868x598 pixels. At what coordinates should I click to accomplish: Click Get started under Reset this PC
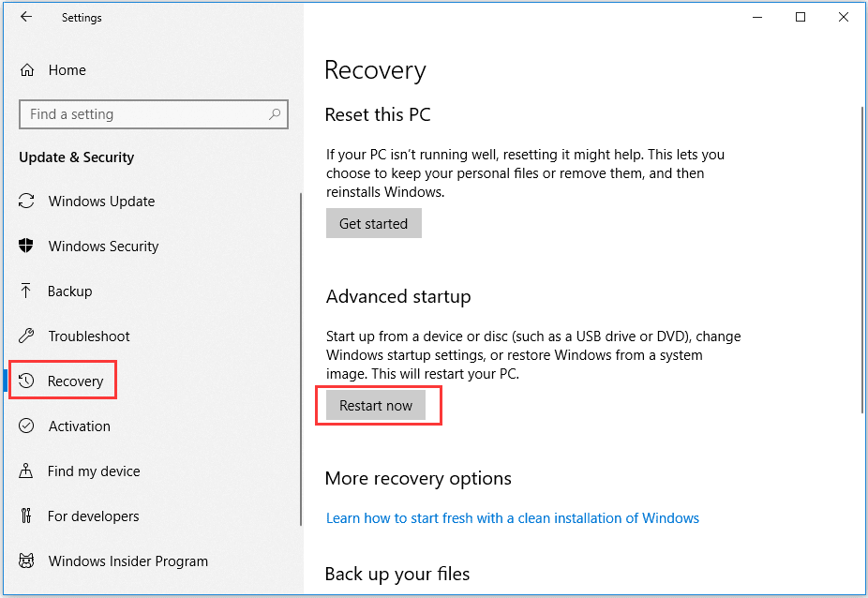[x=373, y=223]
